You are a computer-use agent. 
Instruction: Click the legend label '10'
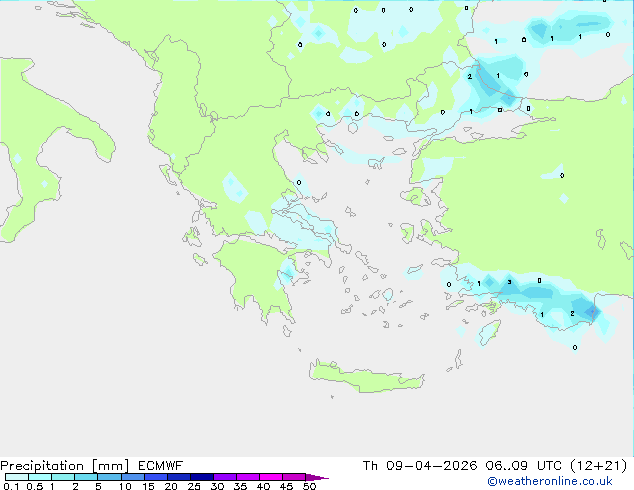(125, 486)
